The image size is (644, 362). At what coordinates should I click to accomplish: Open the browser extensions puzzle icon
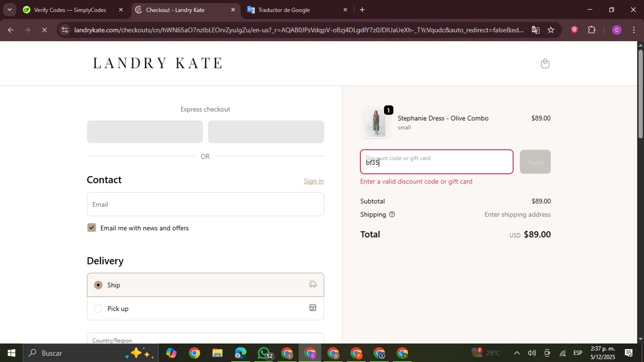(x=592, y=30)
